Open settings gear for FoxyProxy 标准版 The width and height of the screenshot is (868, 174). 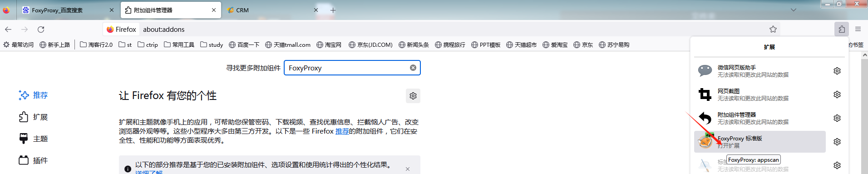tap(837, 142)
